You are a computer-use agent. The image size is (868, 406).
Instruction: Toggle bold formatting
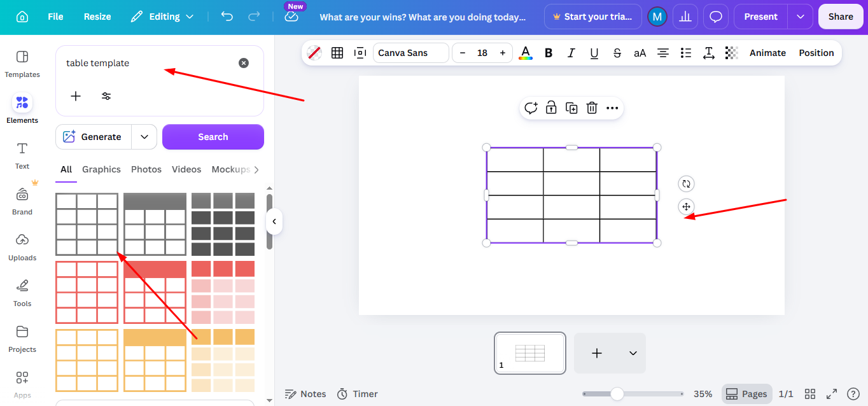[x=549, y=53]
